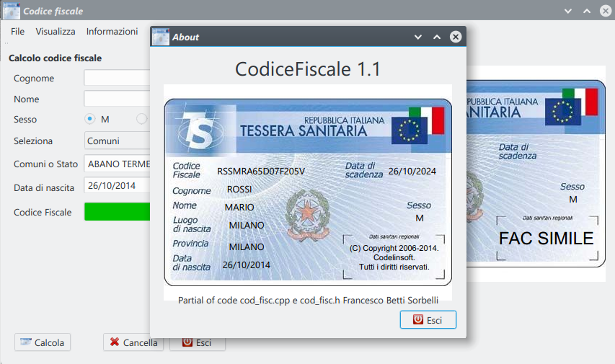Click the About dialog title icon

point(160,37)
